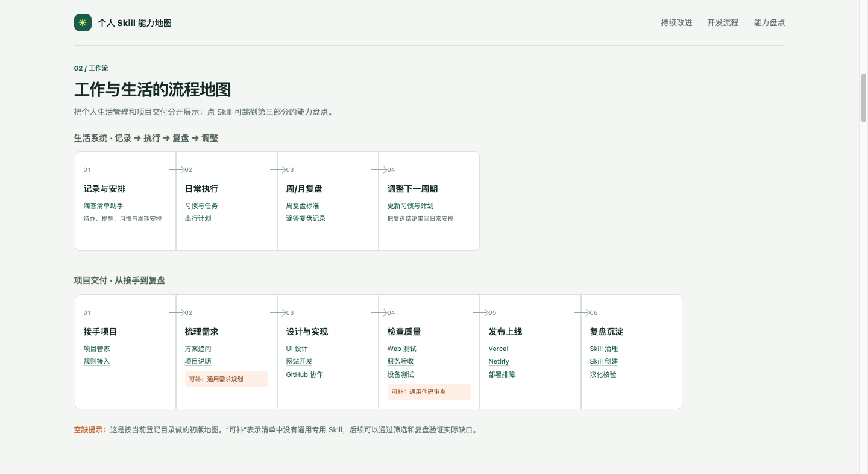This screenshot has width=868, height=474.
Task: Open the 周复盘标准 skill link
Action: coord(303,206)
